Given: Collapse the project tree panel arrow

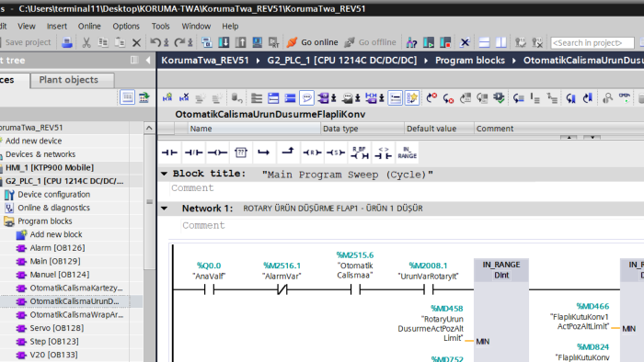Looking at the screenshot, I should tap(148, 61).
